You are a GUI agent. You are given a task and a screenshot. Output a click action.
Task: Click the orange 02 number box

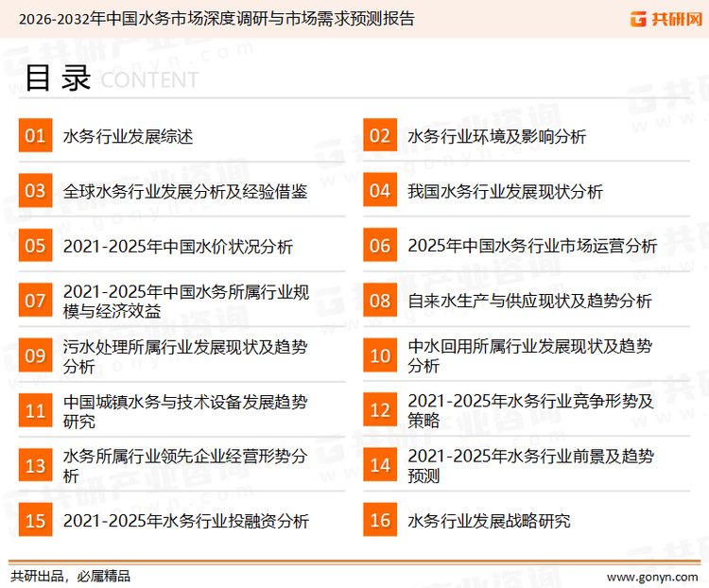click(x=380, y=136)
